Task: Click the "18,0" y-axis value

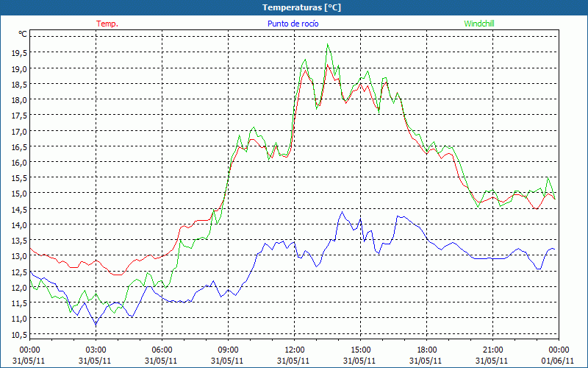Action: tap(19, 100)
